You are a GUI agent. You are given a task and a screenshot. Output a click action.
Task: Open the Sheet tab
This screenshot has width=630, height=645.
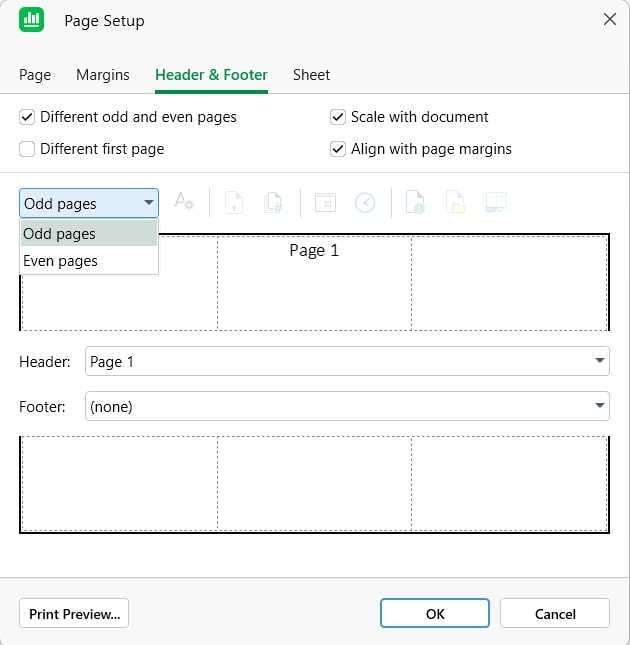point(311,75)
